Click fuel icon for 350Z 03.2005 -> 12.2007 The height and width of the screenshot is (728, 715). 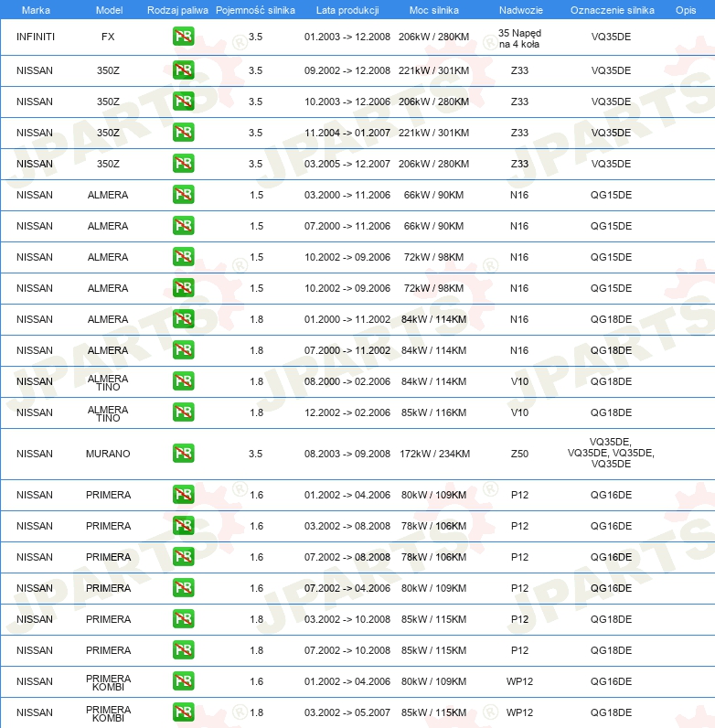click(184, 164)
